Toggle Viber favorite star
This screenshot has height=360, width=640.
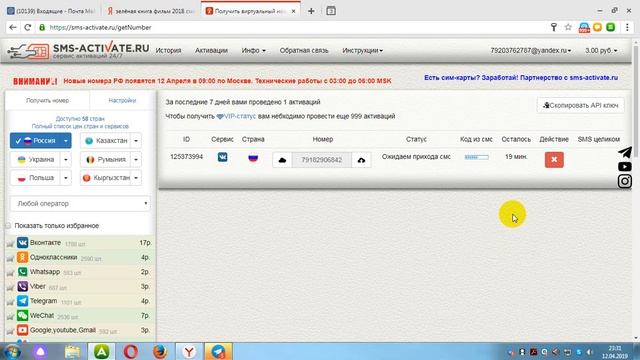10,287
